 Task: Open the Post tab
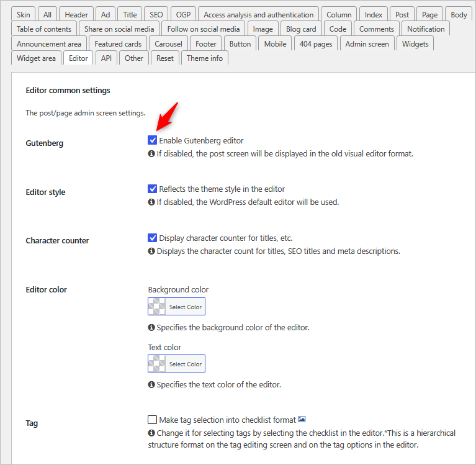402,14
